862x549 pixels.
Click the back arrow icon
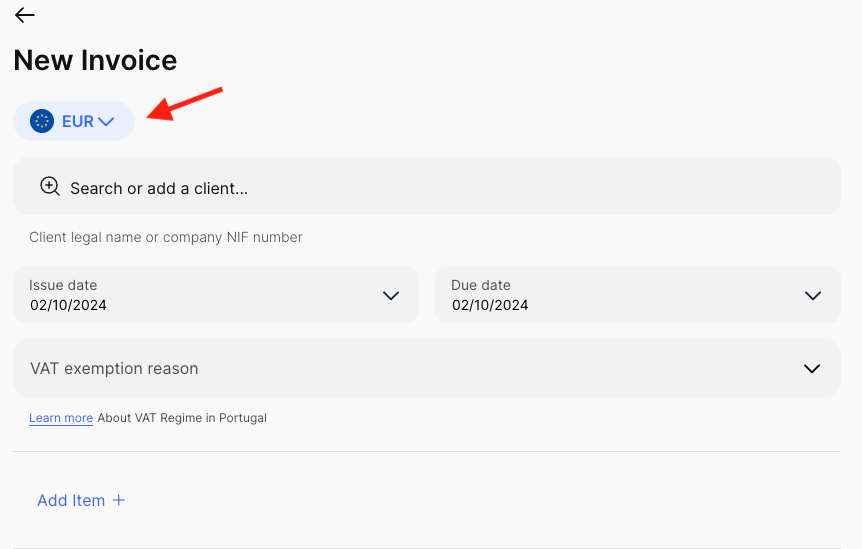[25, 15]
